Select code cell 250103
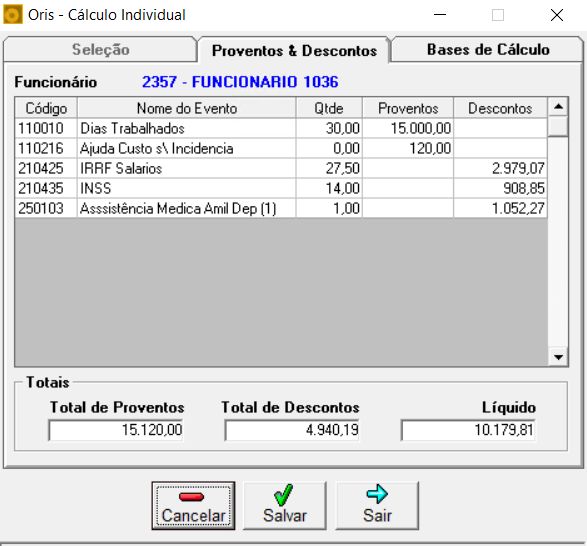587x546 pixels. click(x=46, y=208)
